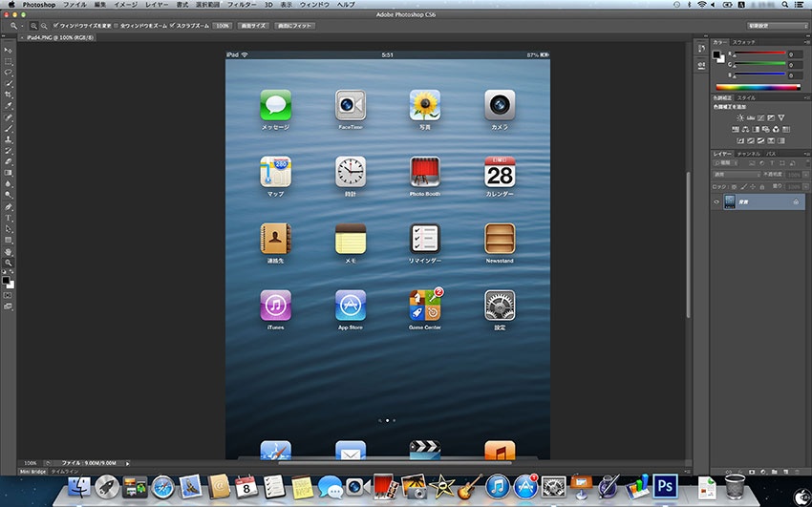Screen dimensions: 812x507
Task: Open the Properties panel icon
Action: (x=701, y=65)
